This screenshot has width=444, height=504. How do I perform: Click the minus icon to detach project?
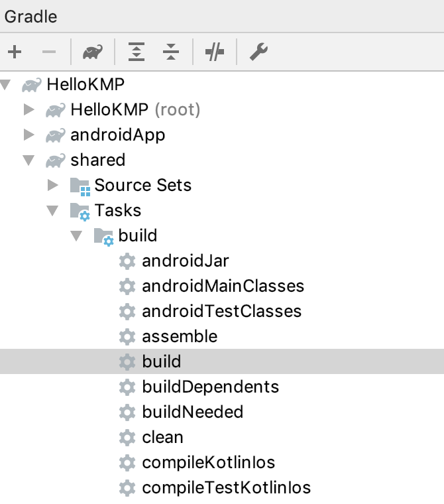[x=49, y=52]
